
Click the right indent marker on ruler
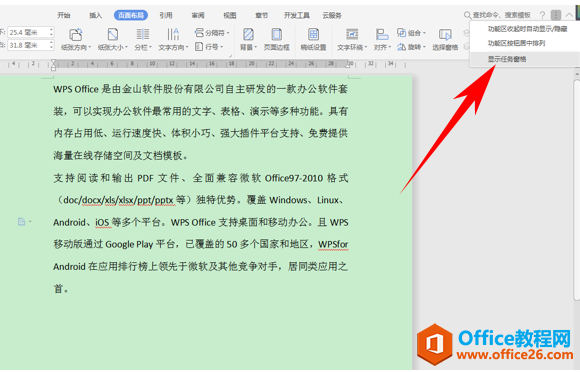348,65
